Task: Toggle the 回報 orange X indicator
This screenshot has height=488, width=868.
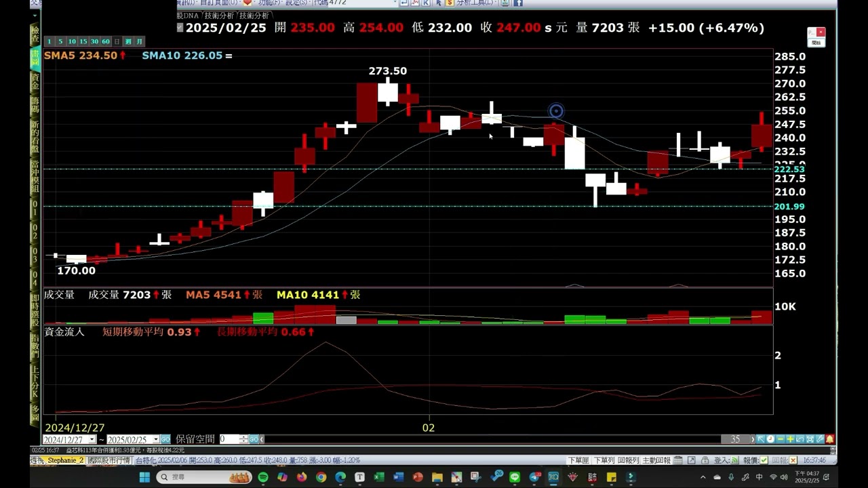Action: (793, 460)
